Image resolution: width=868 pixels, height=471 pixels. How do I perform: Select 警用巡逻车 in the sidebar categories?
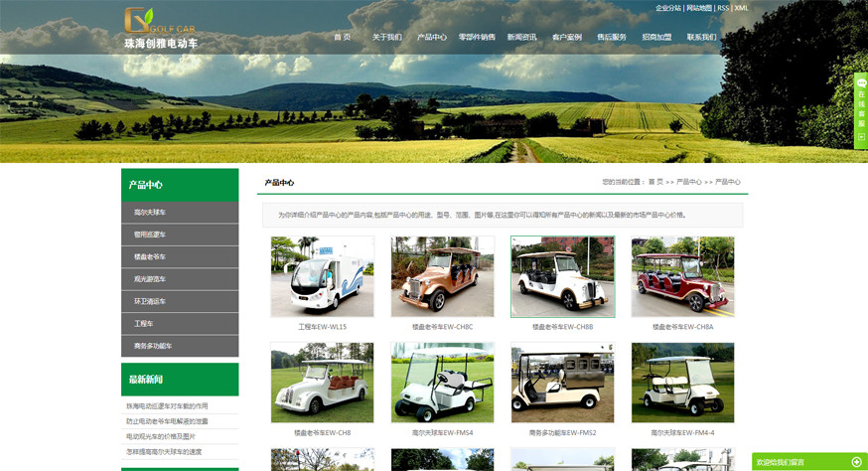coord(180,235)
